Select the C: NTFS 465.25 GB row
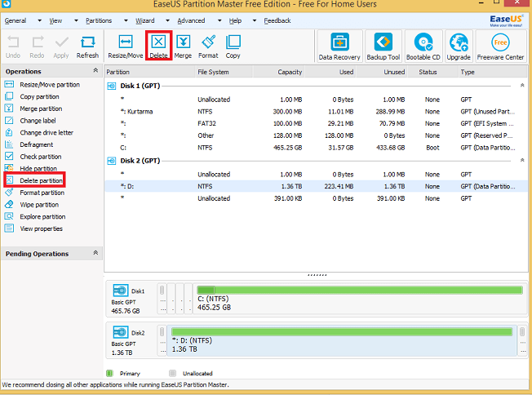Viewport: 532px width, 395px height. (316, 148)
